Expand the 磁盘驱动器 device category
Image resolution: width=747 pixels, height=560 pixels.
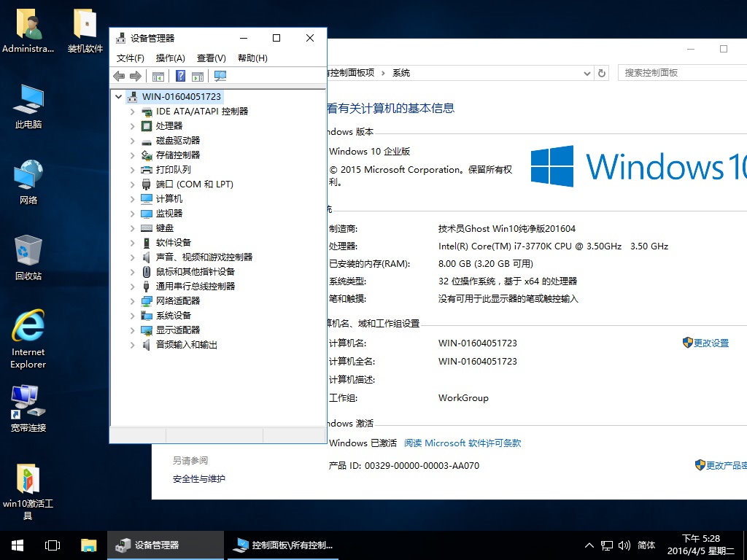133,141
